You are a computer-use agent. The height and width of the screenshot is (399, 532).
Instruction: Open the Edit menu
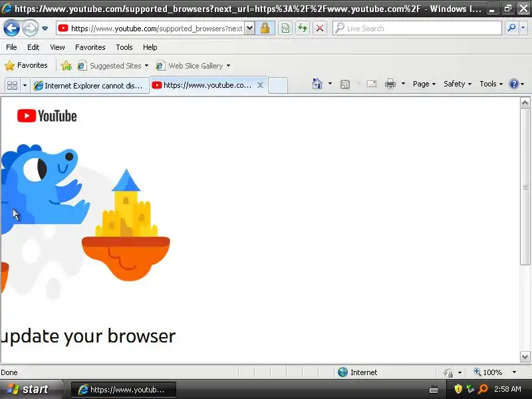point(33,47)
